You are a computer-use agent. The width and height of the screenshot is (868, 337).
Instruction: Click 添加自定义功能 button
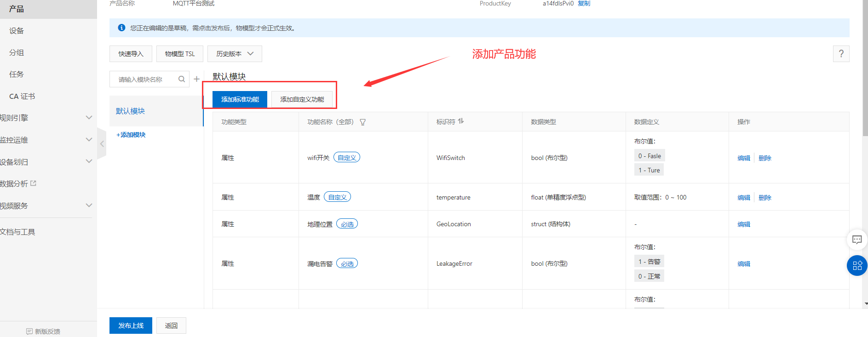tap(302, 99)
